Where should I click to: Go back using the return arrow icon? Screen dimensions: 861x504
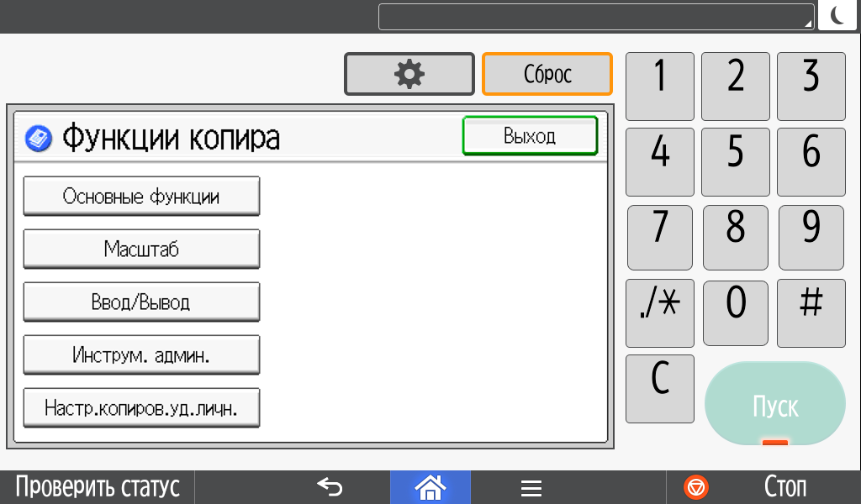coord(330,486)
